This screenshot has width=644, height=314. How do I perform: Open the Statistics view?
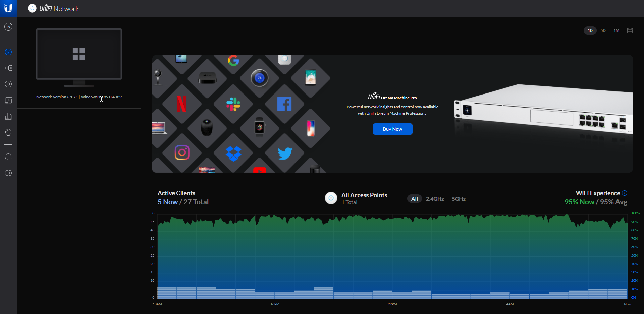point(8,116)
